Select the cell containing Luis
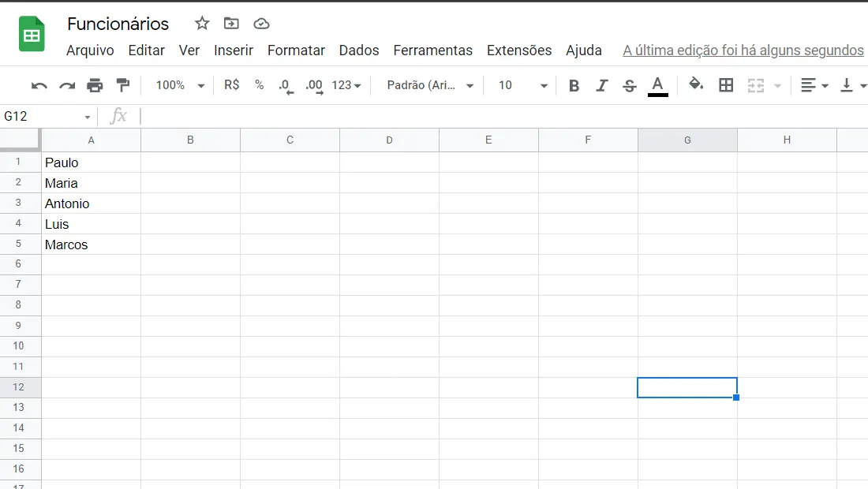This screenshot has width=868, height=489. [x=92, y=224]
